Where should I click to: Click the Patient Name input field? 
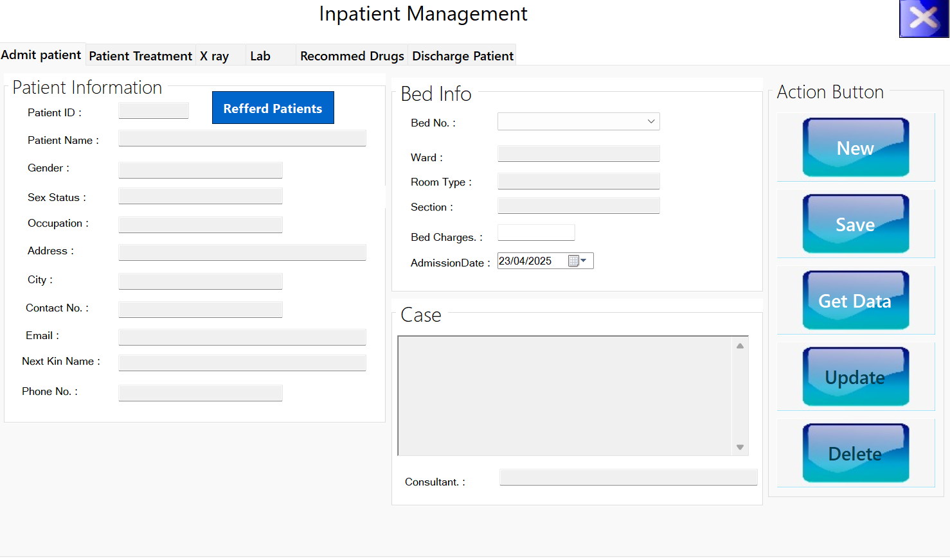pyautogui.click(x=242, y=139)
